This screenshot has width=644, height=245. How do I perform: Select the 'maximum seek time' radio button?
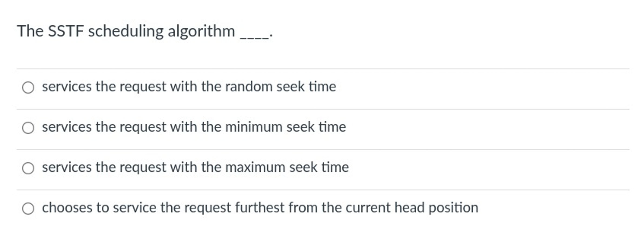[x=29, y=168]
